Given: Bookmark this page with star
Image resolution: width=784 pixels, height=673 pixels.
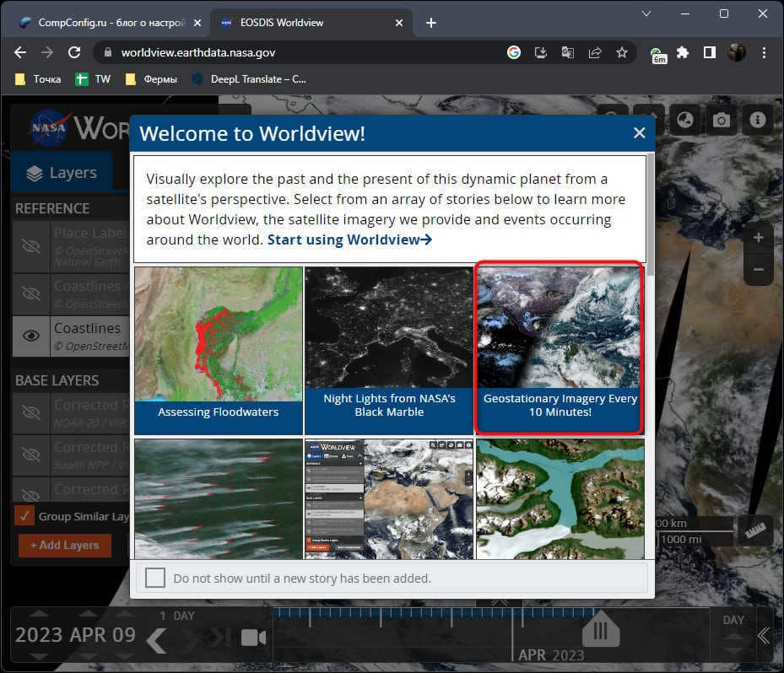Looking at the screenshot, I should point(621,52).
